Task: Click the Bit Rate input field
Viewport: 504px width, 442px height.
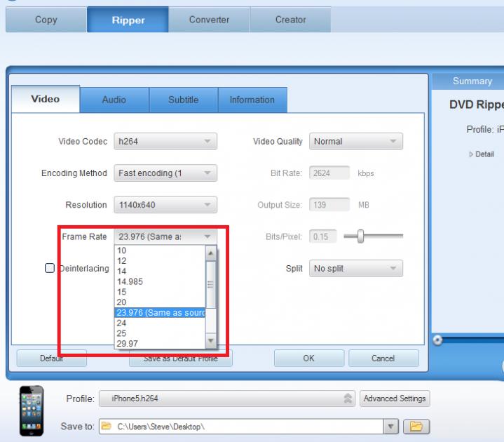Action: click(x=329, y=173)
